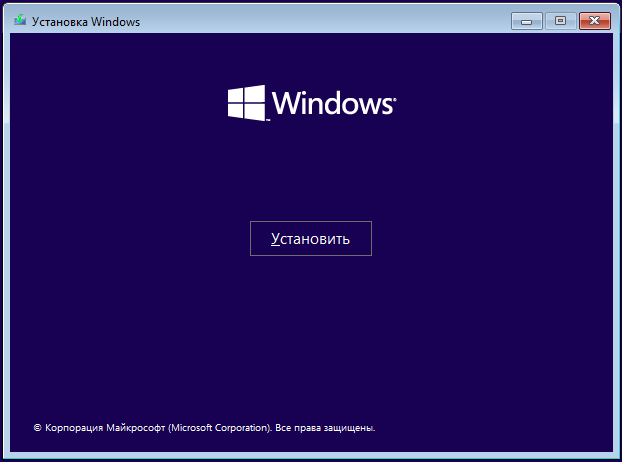622x462 pixels.
Task: Select the Установка Windows title text
Action: [x=86, y=22]
